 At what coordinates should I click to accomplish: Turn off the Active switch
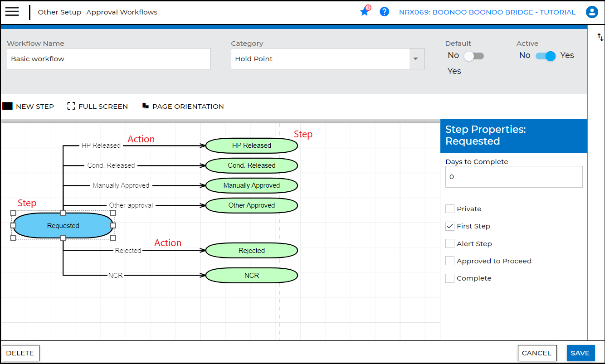pyautogui.click(x=546, y=56)
